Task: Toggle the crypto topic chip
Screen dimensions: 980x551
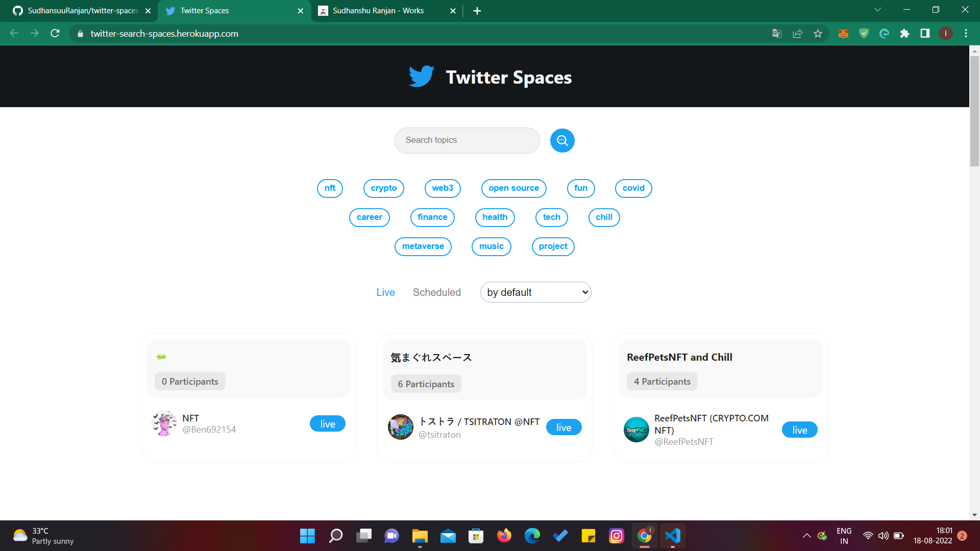Action: pyautogui.click(x=383, y=188)
